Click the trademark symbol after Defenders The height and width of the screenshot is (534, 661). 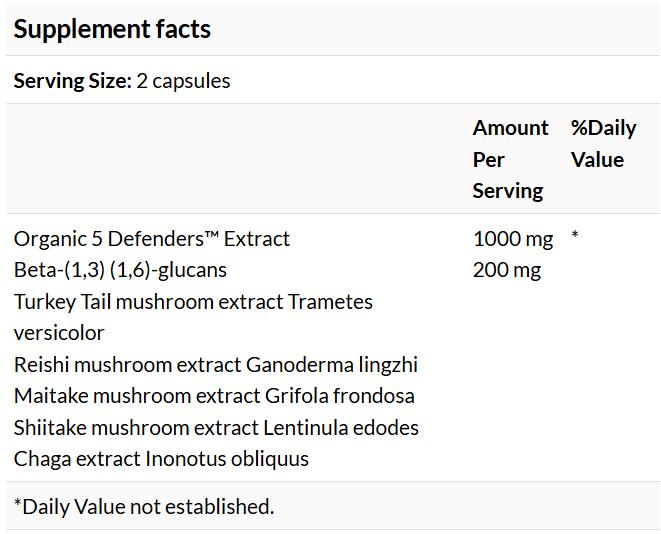pos(211,238)
